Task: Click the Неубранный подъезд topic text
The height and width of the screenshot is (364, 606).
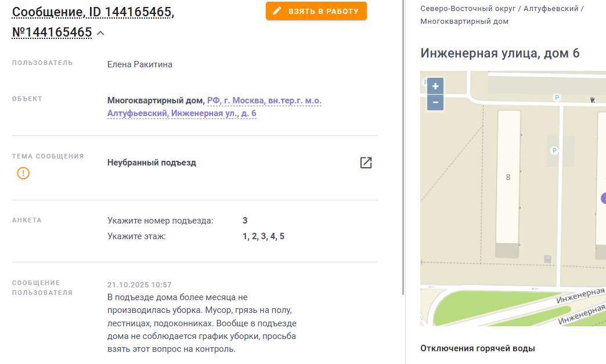Action: click(151, 163)
